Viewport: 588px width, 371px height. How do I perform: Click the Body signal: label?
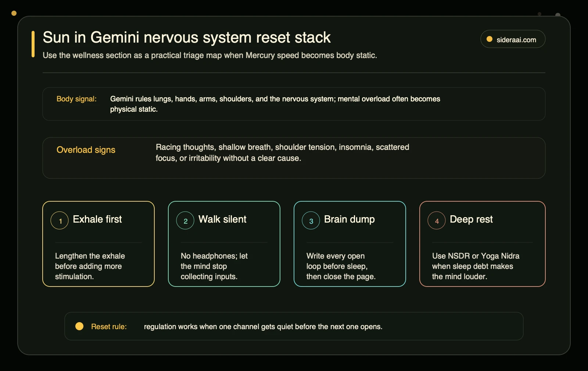(x=76, y=99)
